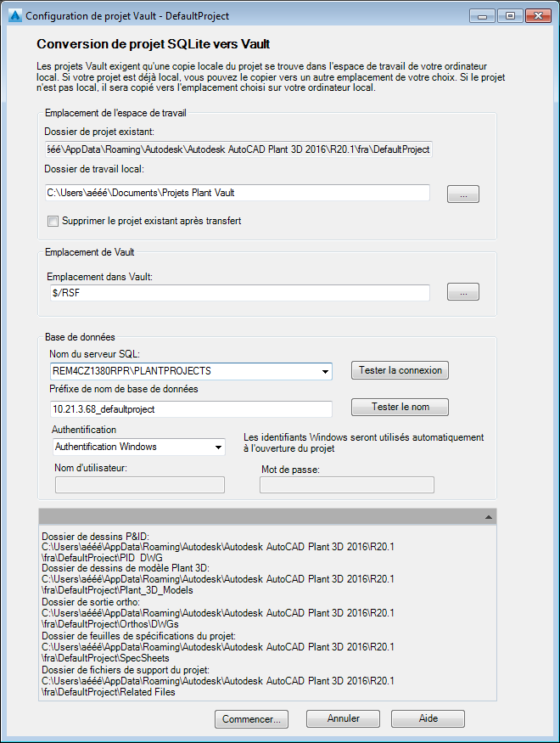This screenshot has height=743, width=560.
Task: Open the 'Nom du serveur SQL' dropdown
Action: coord(325,372)
